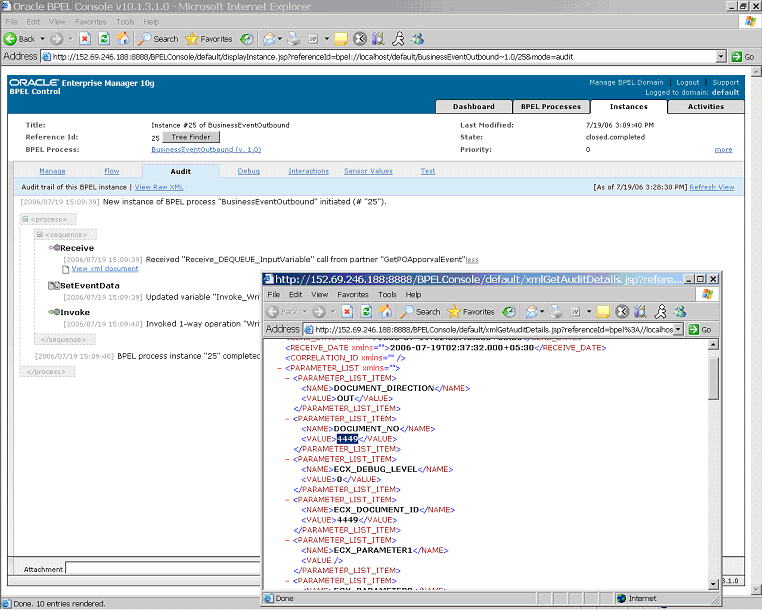
Task: Click Refresh icon in popup window toolbar
Action: [x=366, y=312]
